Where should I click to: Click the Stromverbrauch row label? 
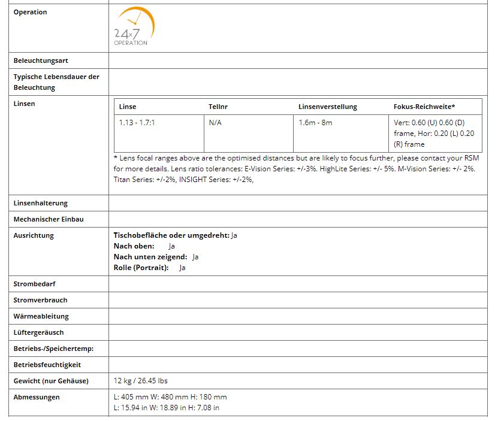40,300
